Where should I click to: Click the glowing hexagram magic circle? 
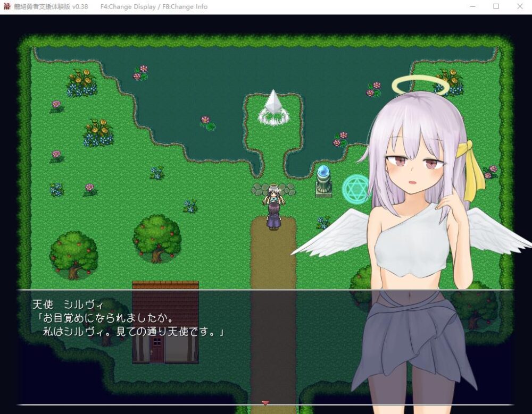tap(356, 189)
